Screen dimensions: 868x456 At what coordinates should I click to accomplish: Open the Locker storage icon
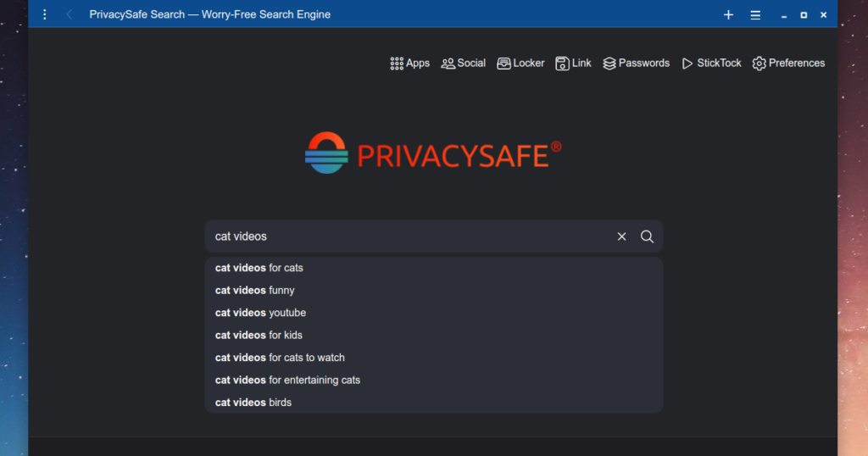pos(504,64)
